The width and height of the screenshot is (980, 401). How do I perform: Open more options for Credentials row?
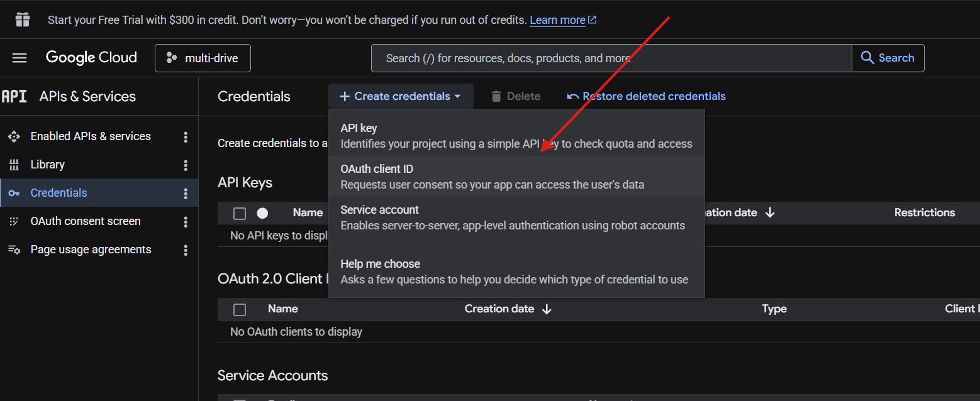point(186,193)
